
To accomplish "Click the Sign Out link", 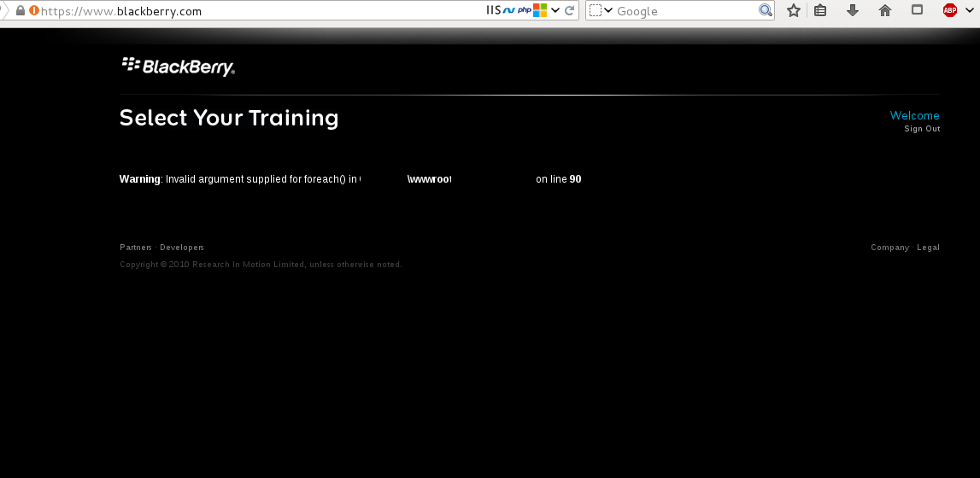I will click(922, 129).
